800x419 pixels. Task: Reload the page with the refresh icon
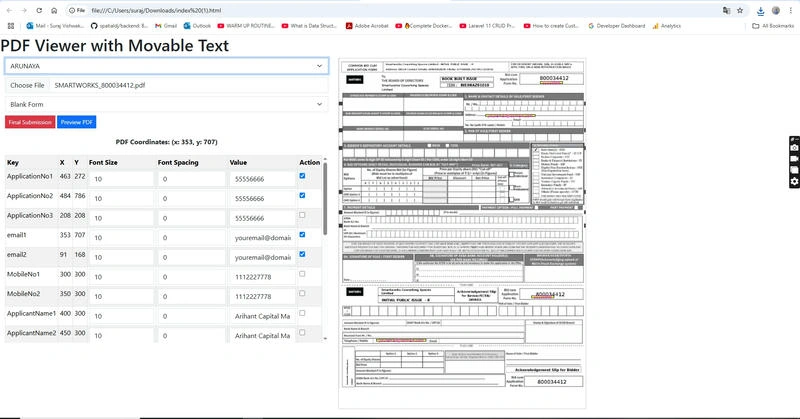pyautogui.click(x=39, y=10)
